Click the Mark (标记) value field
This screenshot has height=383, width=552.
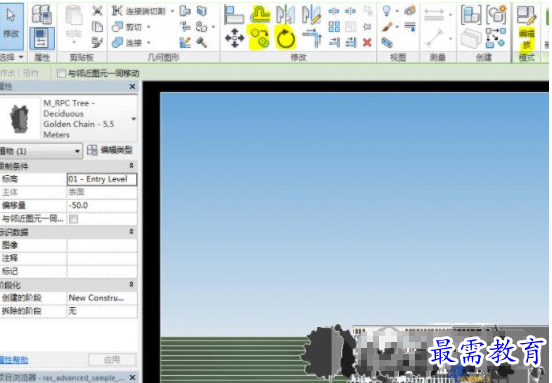[102, 271]
